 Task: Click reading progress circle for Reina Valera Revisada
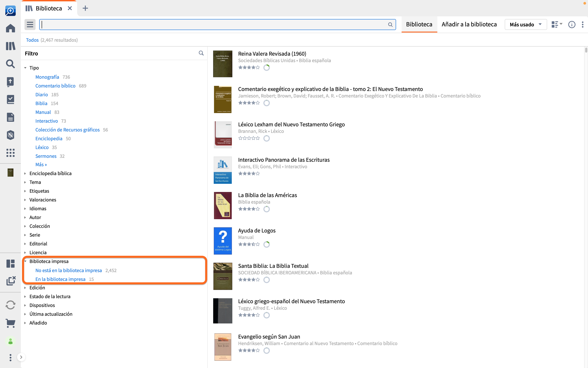pyautogui.click(x=267, y=68)
